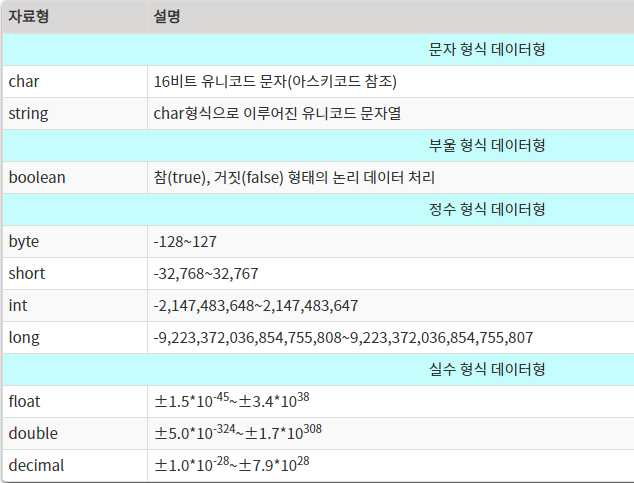Image resolution: width=634 pixels, height=483 pixels.
Task: Click the 'double' data type cell
Action: (75, 433)
